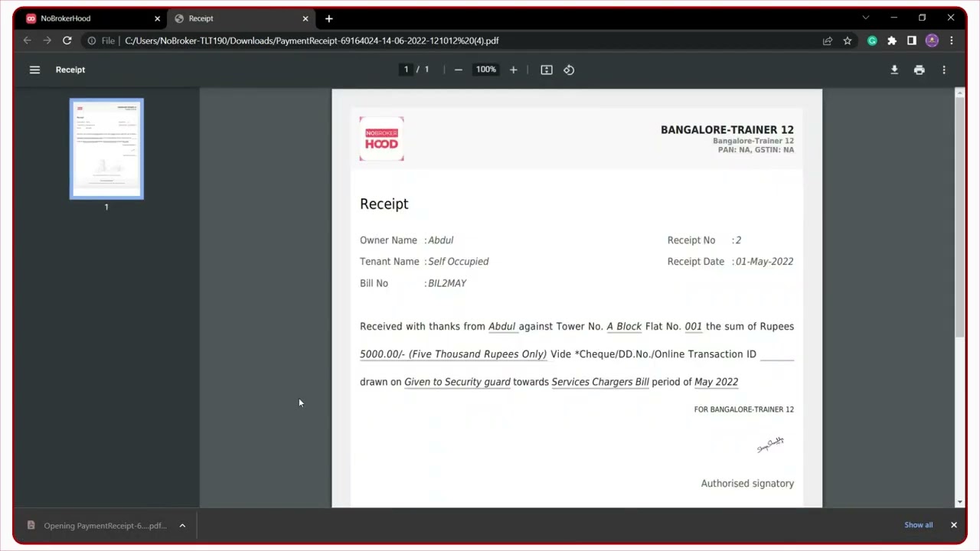The image size is (980, 551).
Task: Switch to the NoBrokerHood tab
Action: point(92,18)
